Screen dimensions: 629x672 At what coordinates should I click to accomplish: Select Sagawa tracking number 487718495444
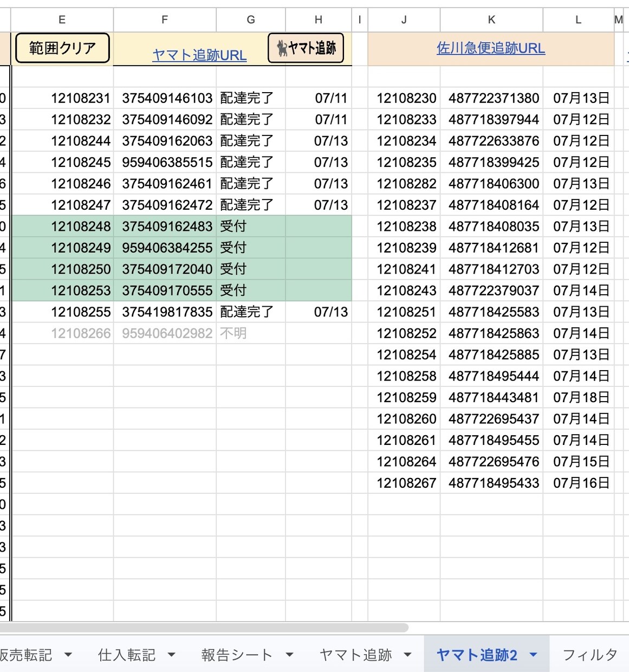(x=491, y=376)
